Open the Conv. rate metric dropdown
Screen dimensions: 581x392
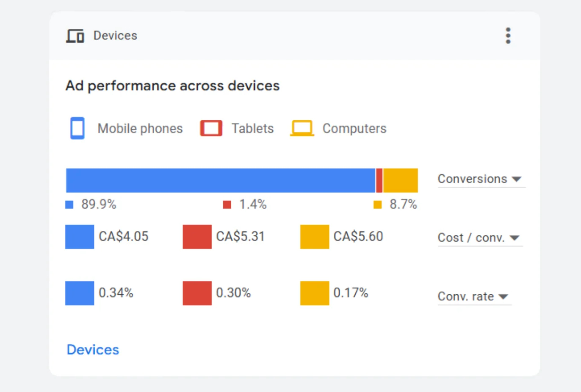[x=473, y=296]
